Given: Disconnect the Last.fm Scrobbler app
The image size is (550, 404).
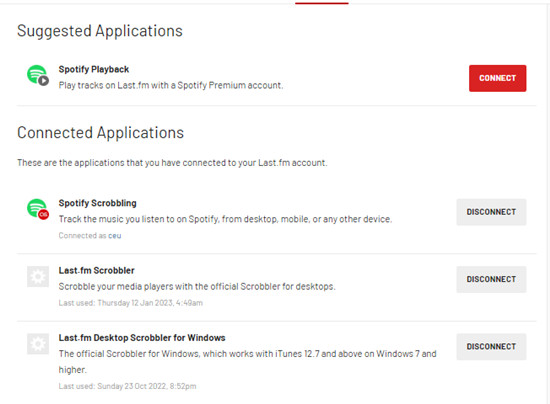Looking at the screenshot, I should pos(491,280).
